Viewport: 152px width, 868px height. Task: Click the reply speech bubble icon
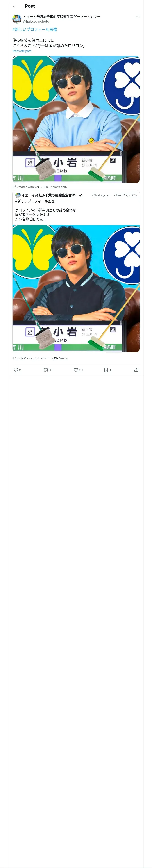point(16,370)
